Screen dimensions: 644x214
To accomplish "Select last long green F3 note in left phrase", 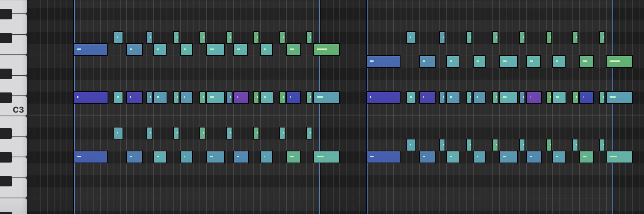I will 326,50.
